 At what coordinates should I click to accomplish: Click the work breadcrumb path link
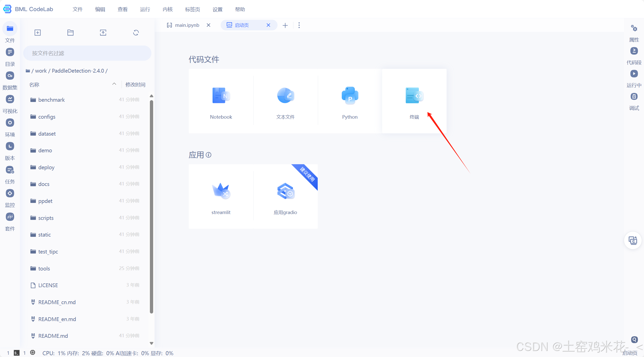tap(41, 71)
